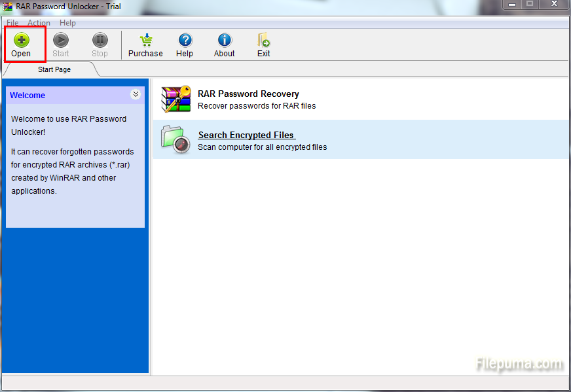Close the RAR Password Unlocker window
Viewport: 571px width, 392px height.
click(554, 5)
